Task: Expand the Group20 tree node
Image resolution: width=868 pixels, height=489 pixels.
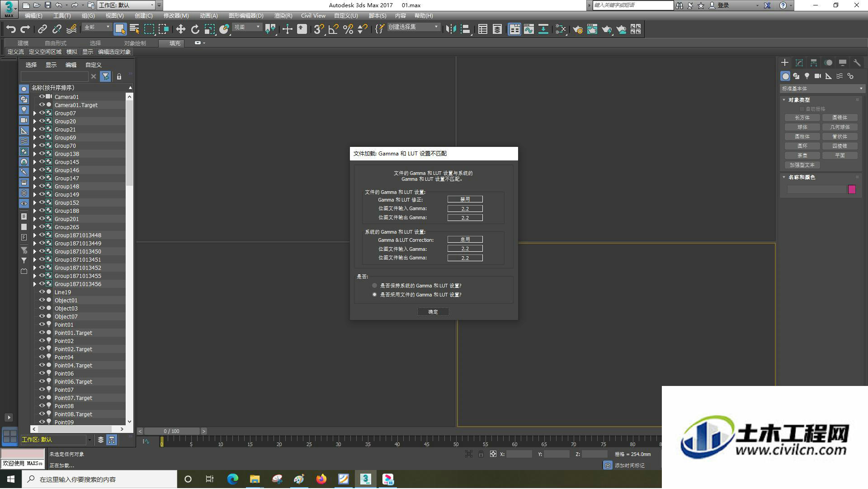Action: (34, 121)
